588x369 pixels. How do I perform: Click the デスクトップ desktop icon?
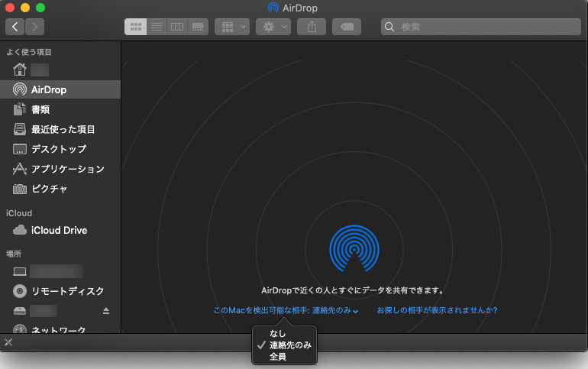[20, 149]
